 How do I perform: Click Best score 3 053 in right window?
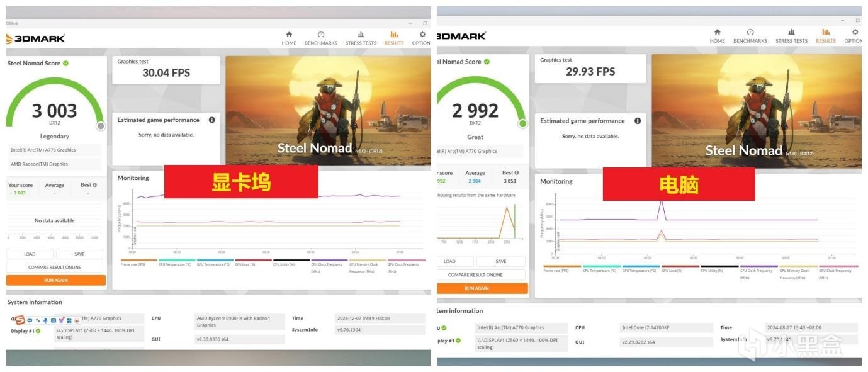[x=510, y=181]
